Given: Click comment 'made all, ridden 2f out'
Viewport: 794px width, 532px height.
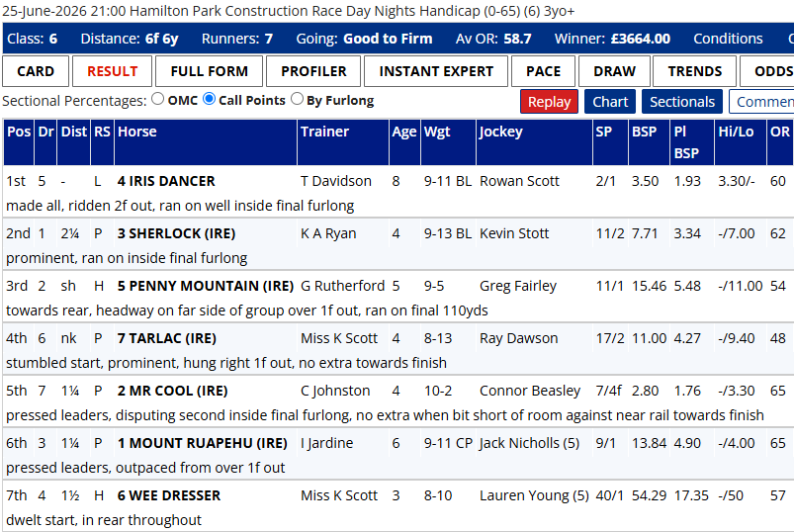Looking at the screenshot, I should [180, 206].
